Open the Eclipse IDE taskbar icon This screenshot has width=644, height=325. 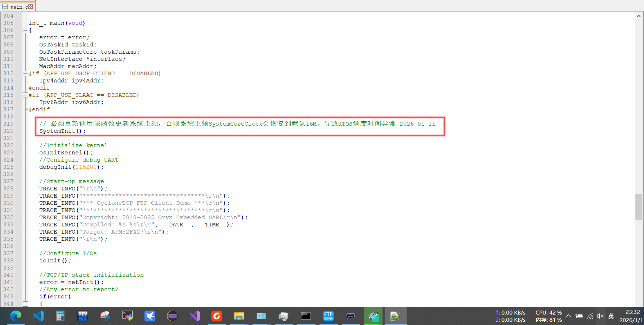tap(172, 316)
